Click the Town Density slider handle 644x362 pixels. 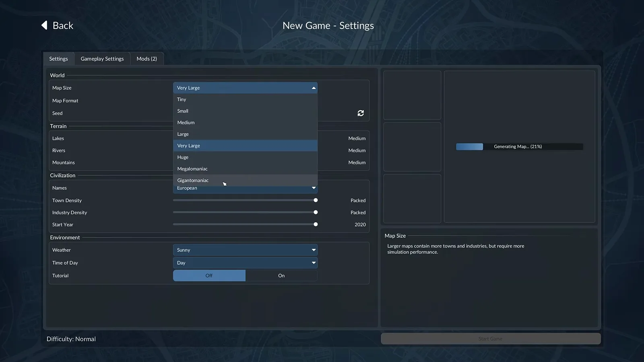316,200
